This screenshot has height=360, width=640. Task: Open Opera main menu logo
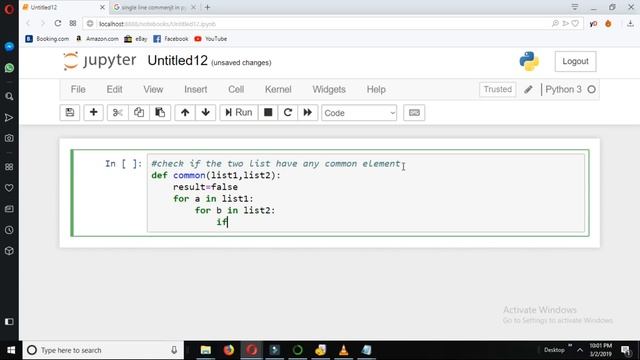[x=9, y=8]
